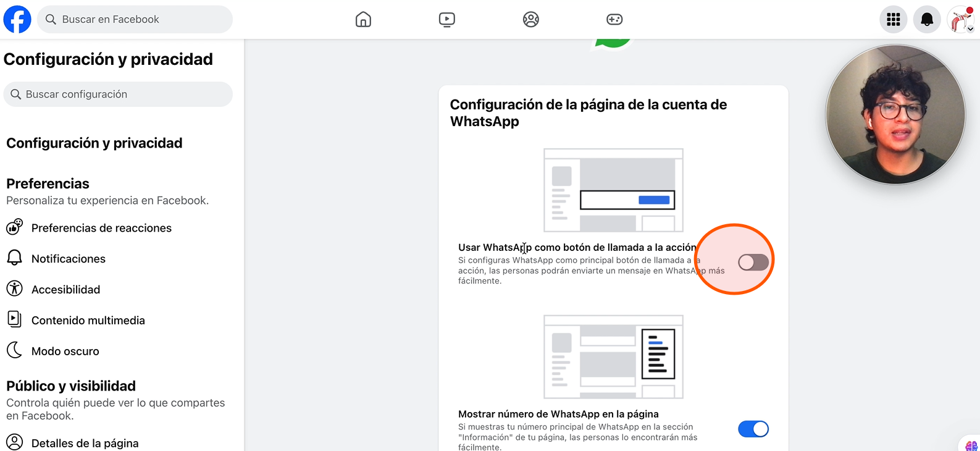
Task: Click the Contenido multimedia icon
Action: click(14, 319)
